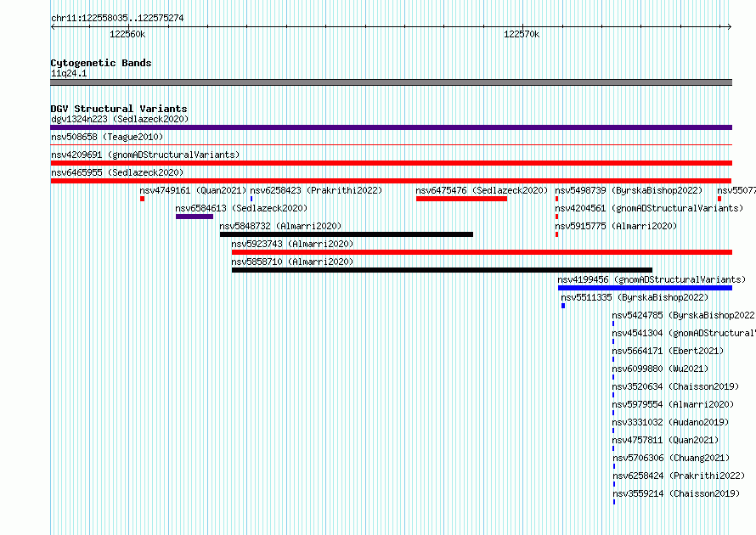
Task: Click the Cytogenetic Bands track title
Action: coord(101,63)
